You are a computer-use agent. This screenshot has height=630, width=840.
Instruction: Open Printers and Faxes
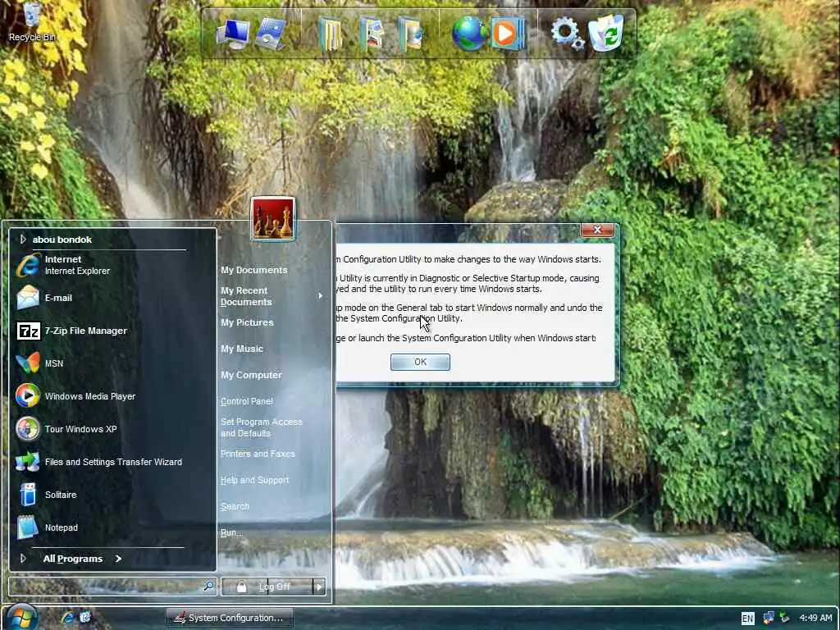(258, 454)
